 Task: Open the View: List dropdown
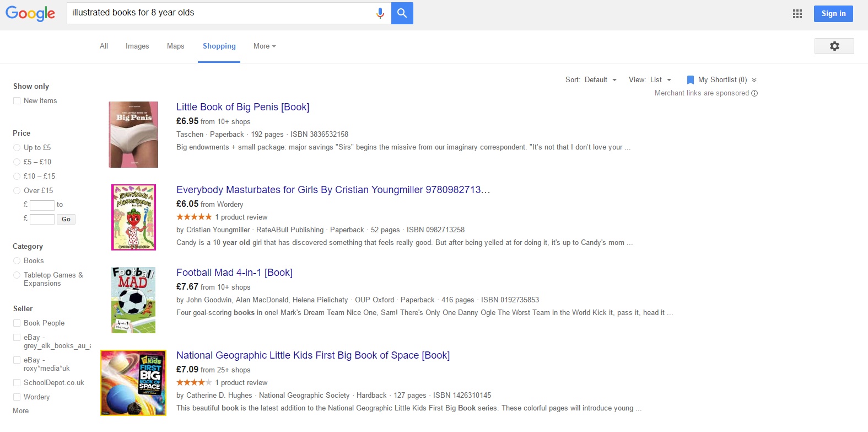[x=650, y=80]
